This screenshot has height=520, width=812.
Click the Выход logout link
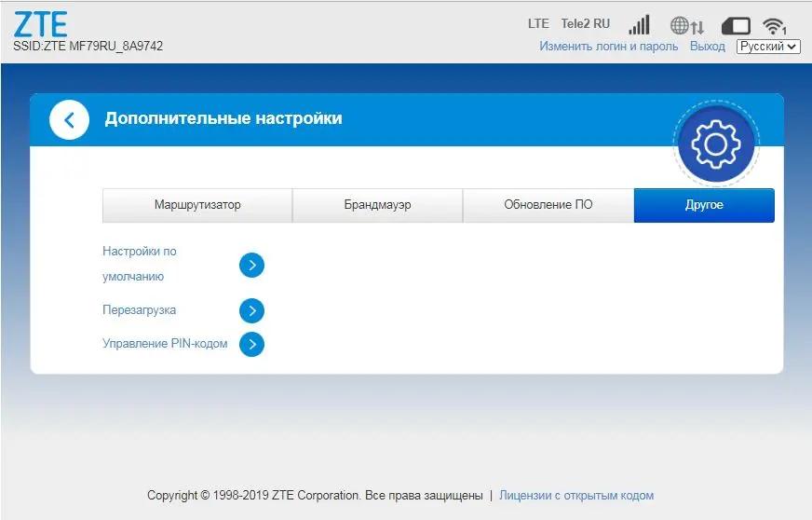708,47
